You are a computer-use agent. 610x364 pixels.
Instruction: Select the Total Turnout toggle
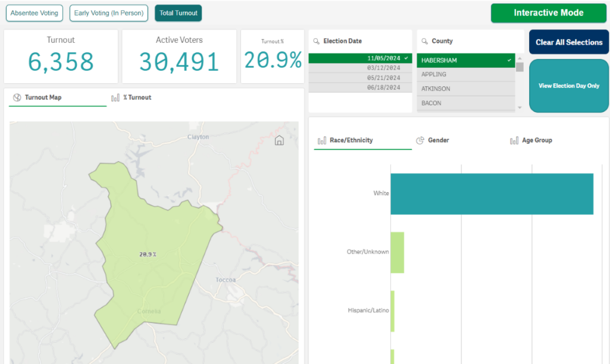pos(178,13)
